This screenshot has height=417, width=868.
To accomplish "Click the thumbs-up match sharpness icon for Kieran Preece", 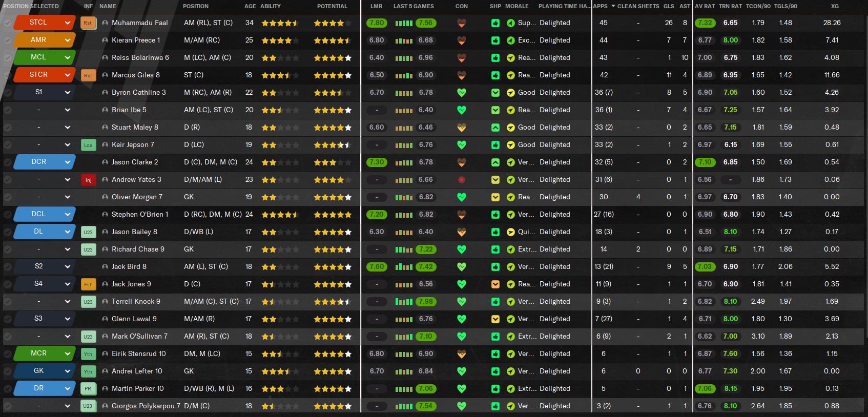I will (495, 40).
